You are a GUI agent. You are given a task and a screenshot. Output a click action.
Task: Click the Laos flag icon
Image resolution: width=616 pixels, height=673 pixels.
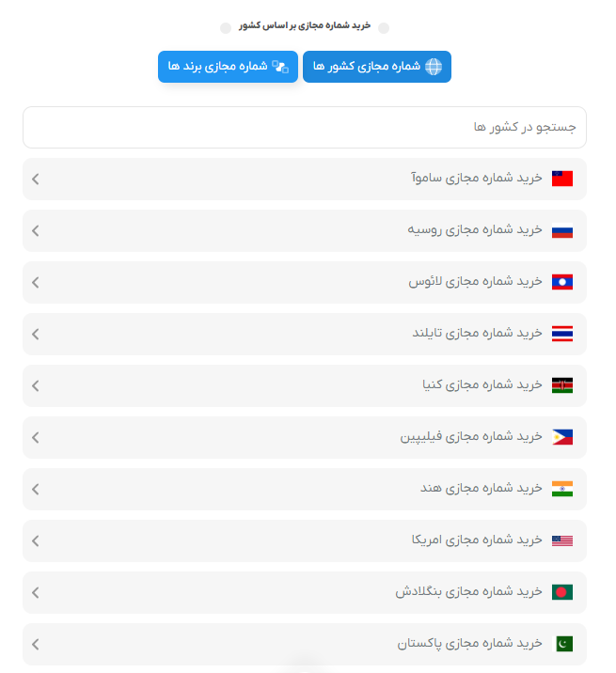(562, 282)
